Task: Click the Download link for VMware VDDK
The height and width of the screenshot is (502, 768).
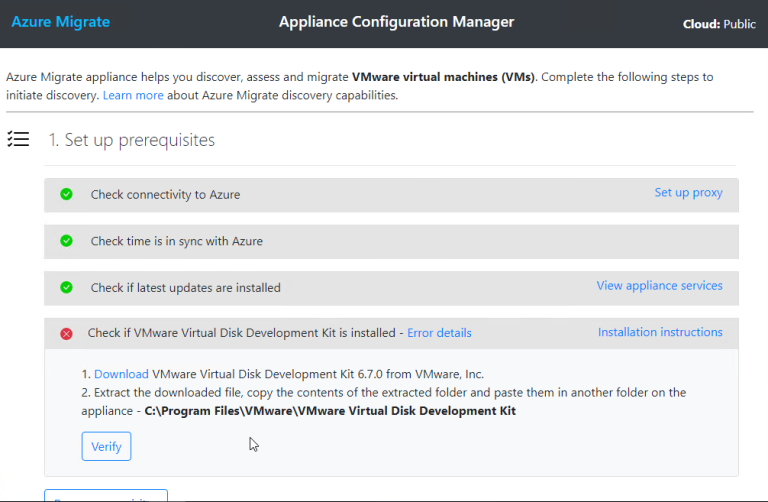Action: [121, 374]
